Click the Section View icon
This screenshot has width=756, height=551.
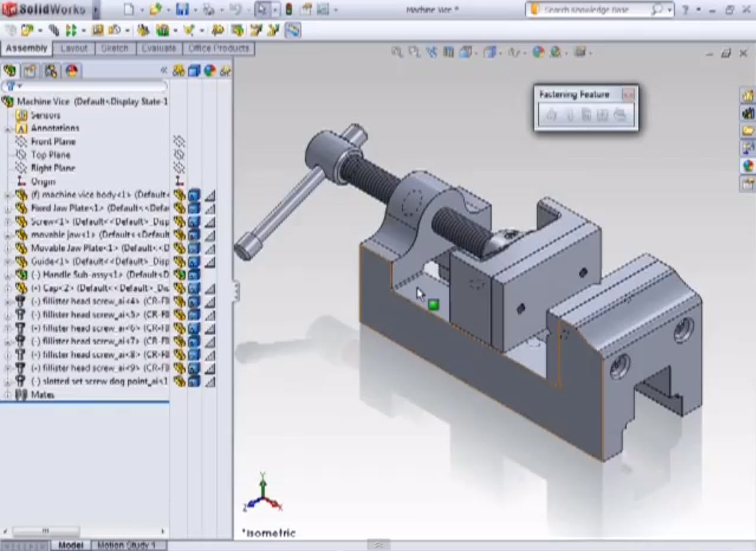pos(448,52)
